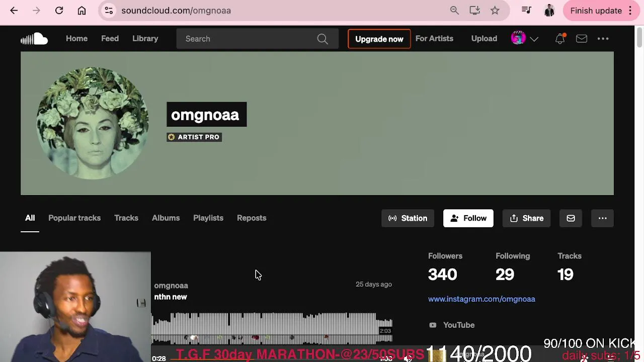Screen dimensions: 644x362
Task: Follow omgnoaa
Action: 468,218
